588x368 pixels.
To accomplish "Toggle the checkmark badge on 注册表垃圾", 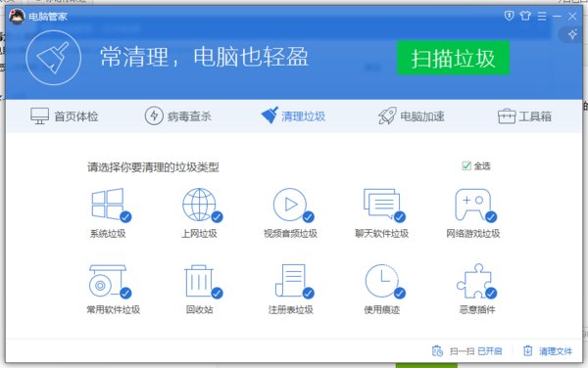I will point(309,293).
